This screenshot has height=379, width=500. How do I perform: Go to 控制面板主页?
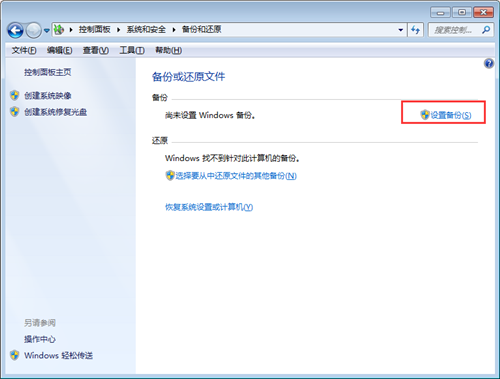pyautogui.click(x=48, y=72)
